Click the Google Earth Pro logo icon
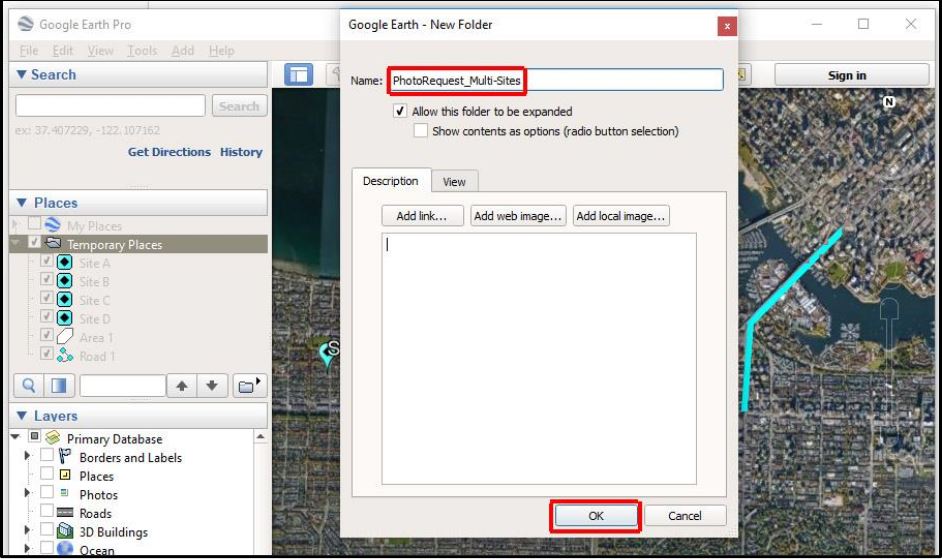 click(25, 23)
